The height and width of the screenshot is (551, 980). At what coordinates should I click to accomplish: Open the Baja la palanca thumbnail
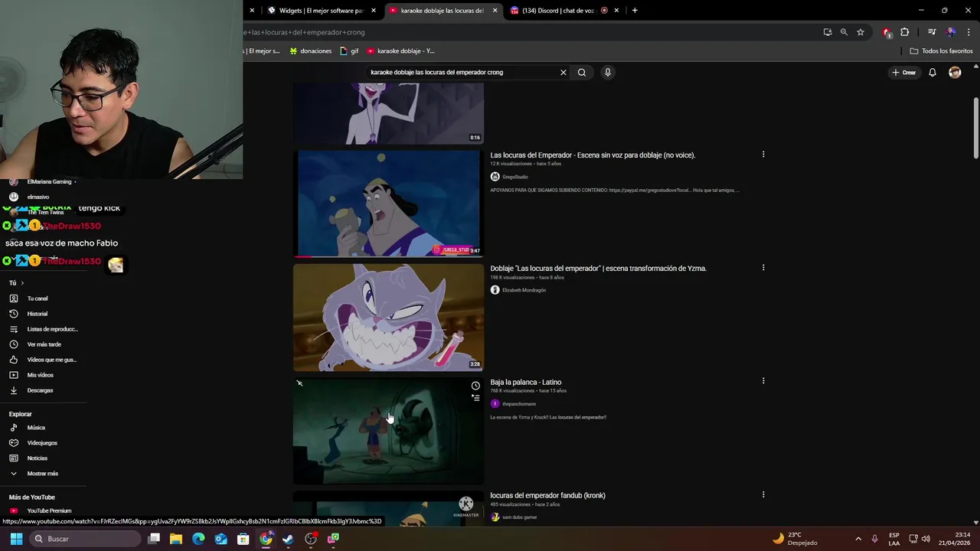click(388, 431)
